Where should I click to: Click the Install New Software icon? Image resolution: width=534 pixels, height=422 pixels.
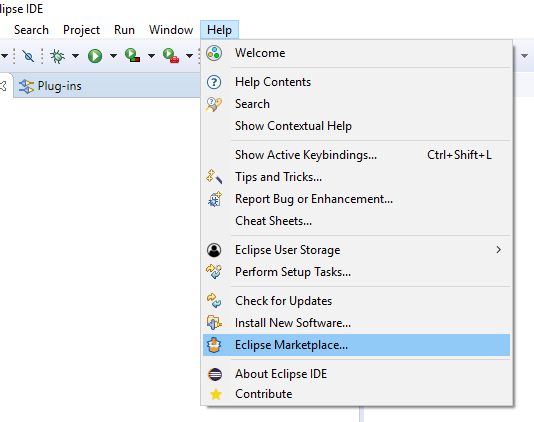pyautogui.click(x=214, y=323)
